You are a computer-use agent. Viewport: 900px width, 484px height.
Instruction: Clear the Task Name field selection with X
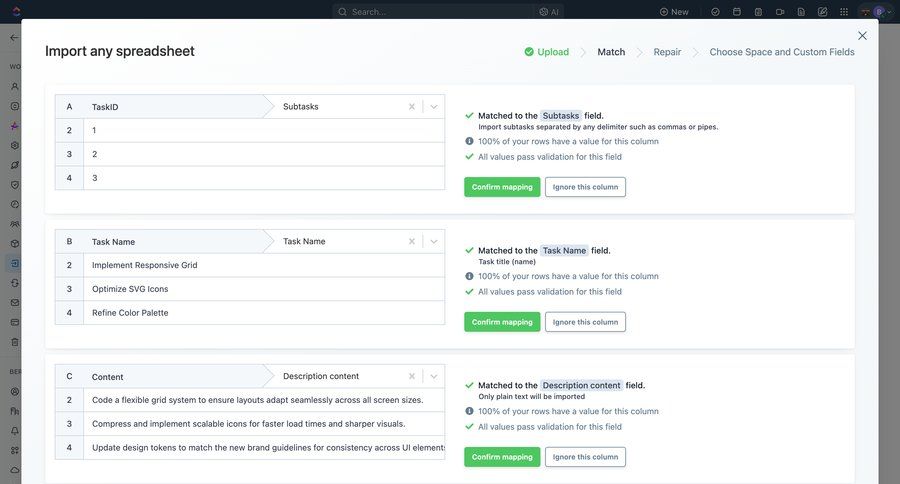pos(412,242)
